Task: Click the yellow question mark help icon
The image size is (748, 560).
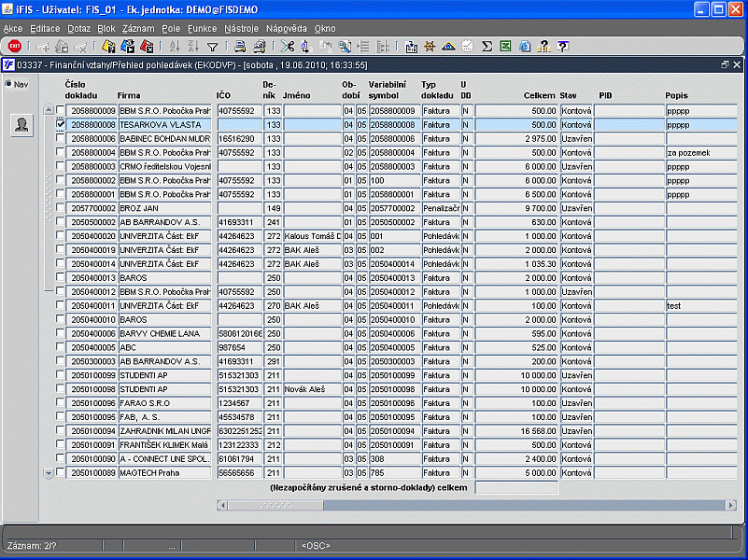Action: coord(543,47)
